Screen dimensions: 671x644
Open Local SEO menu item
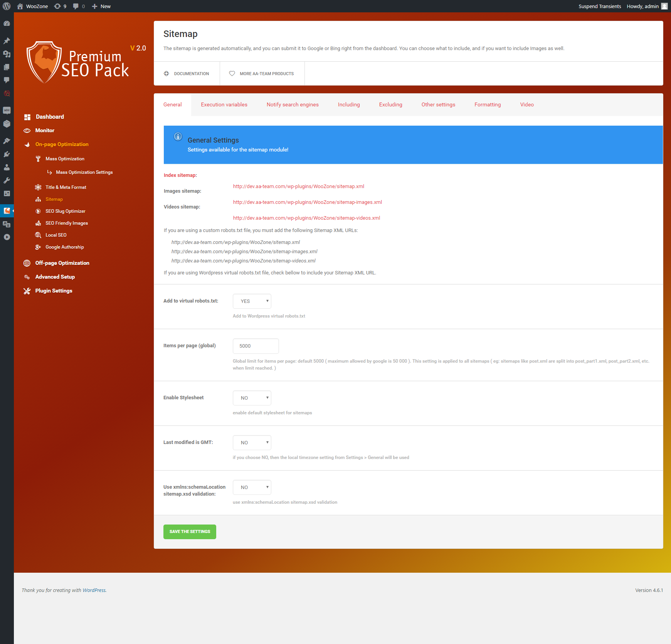(x=56, y=235)
